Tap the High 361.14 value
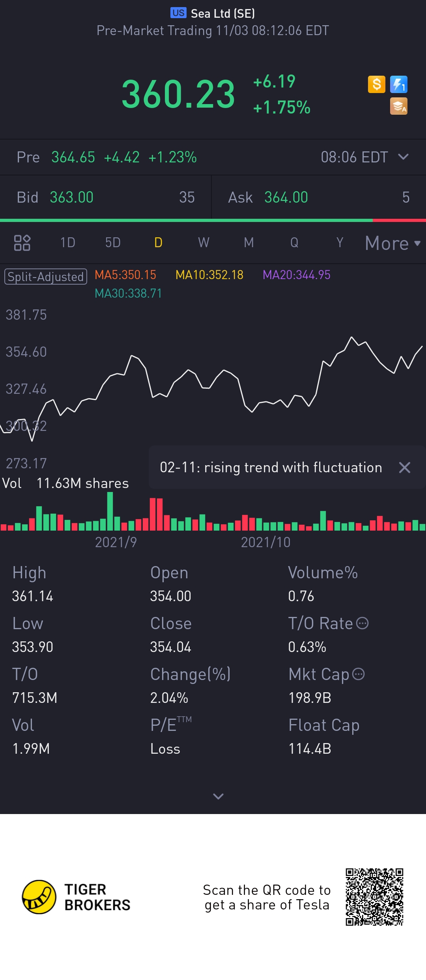426x980 pixels. [32, 596]
